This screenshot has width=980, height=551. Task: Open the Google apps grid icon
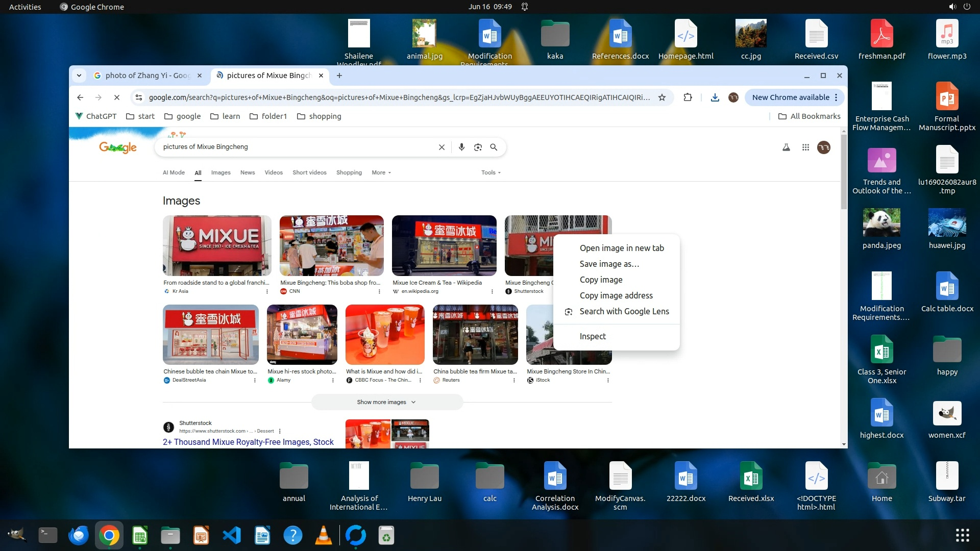pos(805,147)
